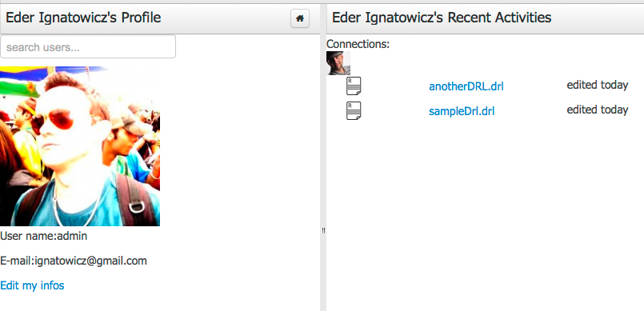Click the rule file icon beside anotherDRL.drl

(354, 86)
